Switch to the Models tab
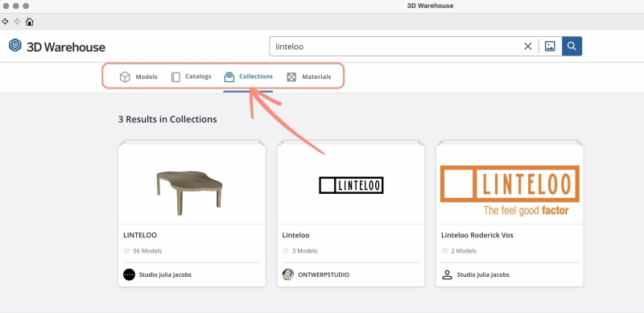The width and height of the screenshot is (644, 313). 138,76
